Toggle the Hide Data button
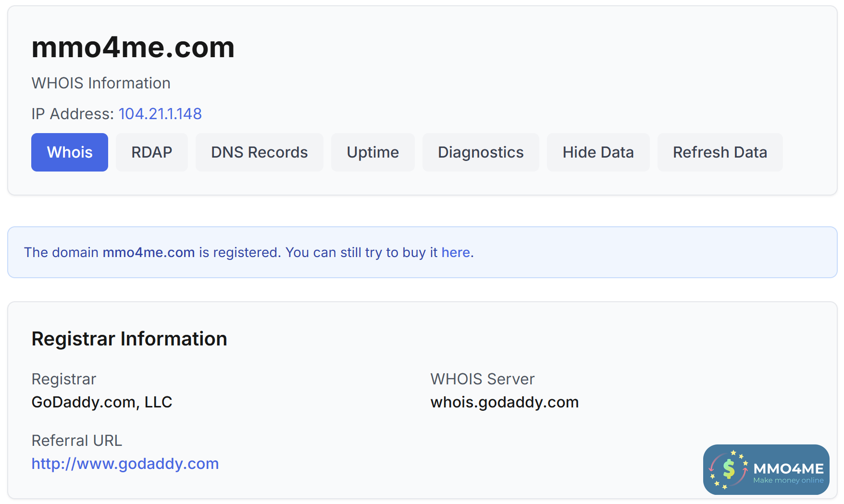Image resolution: width=844 pixels, height=504 pixels. click(598, 152)
